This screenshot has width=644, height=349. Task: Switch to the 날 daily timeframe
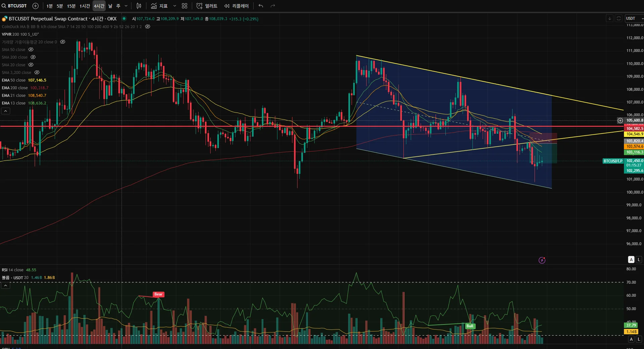[x=110, y=6]
